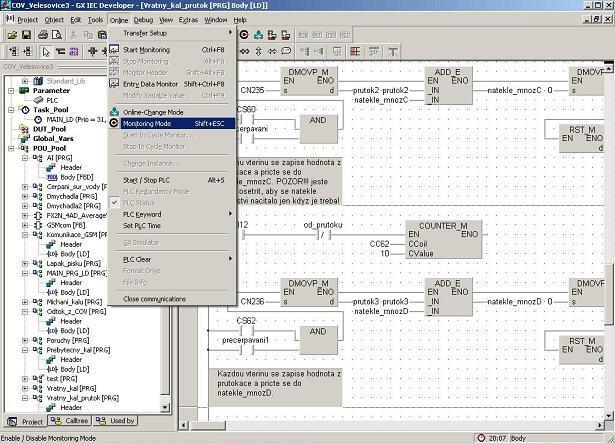Viewport: 615px width, 443px height.
Task: Open the Project menu
Action: click(x=27, y=20)
